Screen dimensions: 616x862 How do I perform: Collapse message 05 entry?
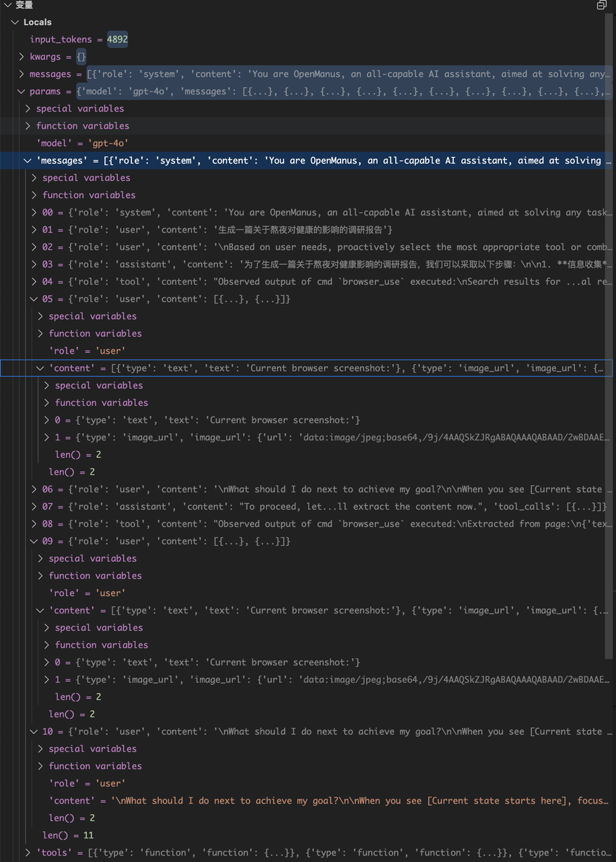click(x=34, y=299)
